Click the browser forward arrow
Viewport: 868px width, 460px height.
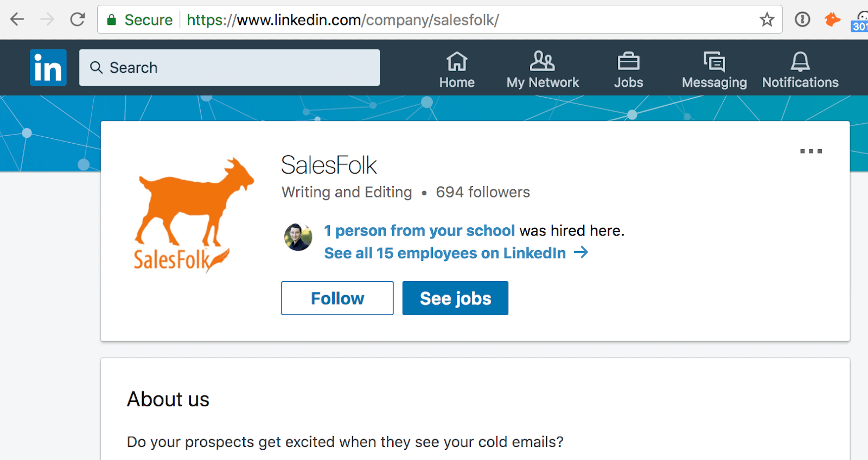tap(47, 19)
